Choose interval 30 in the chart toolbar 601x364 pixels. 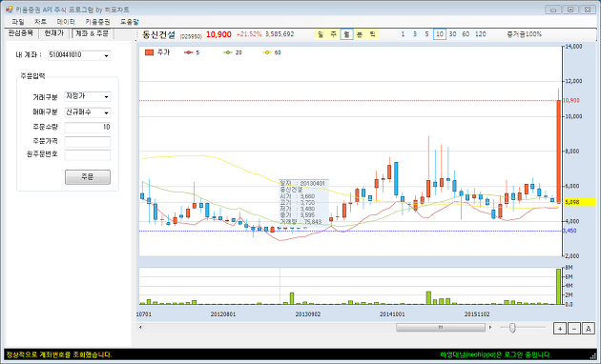(x=453, y=34)
